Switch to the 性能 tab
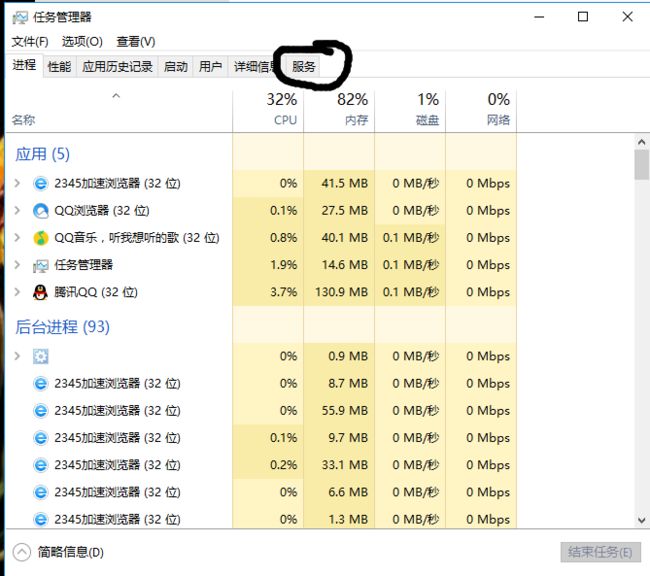 59,66
